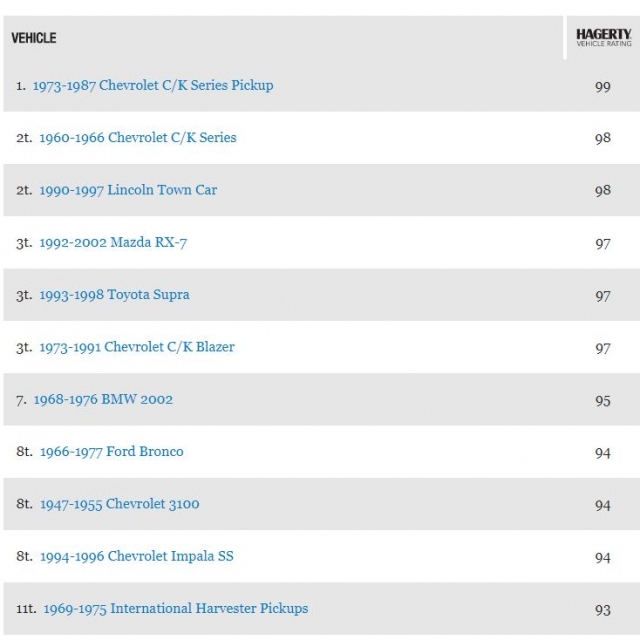640x640 pixels.
Task: Click the VEHICLE column header
Action: tap(34, 38)
